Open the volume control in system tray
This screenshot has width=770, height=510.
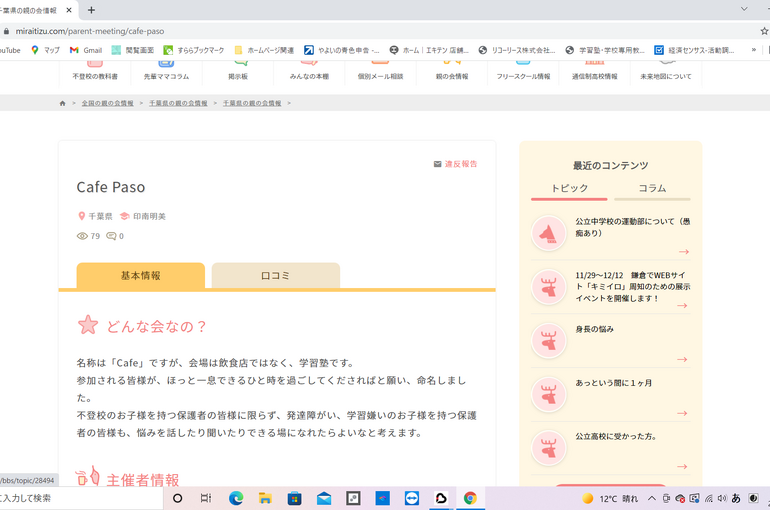point(721,499)
